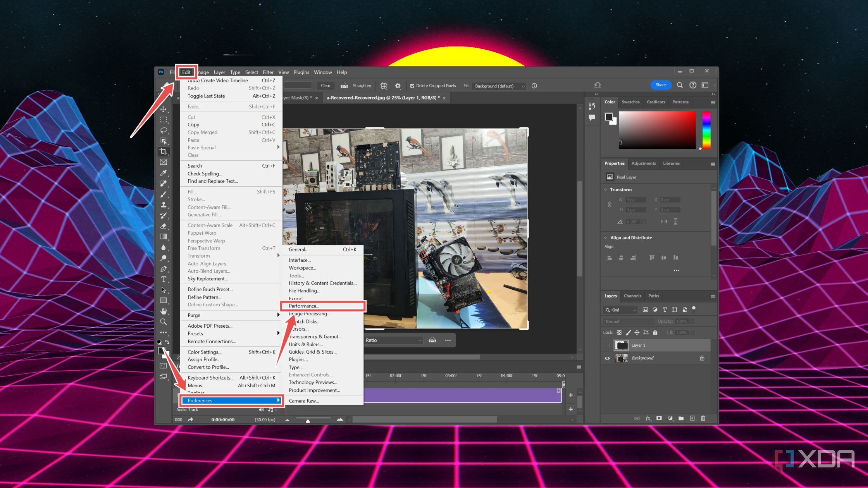Toggle lock all padlock in Layers panel
The width and height of the screenshot is (868, 488).
(655, 333)
